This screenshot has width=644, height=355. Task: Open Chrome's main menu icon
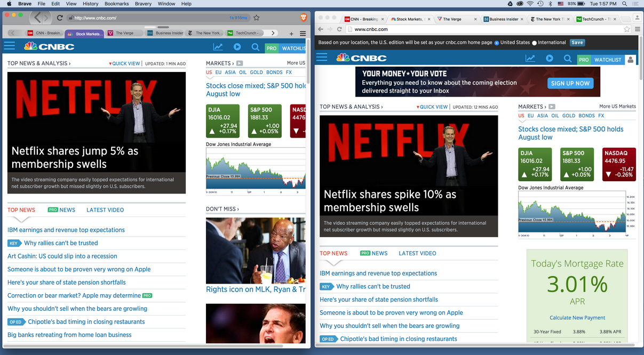point(637,29)
